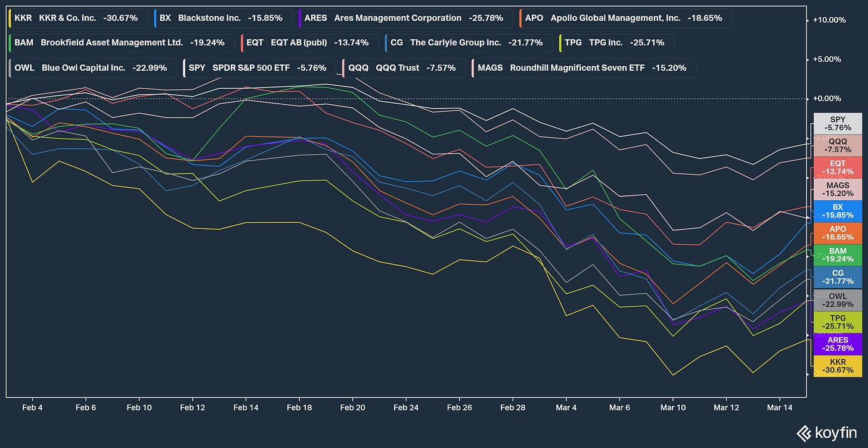
Task: Select the SPY SPDR S&P 500 ETF legend
Action: pos(258,68)
